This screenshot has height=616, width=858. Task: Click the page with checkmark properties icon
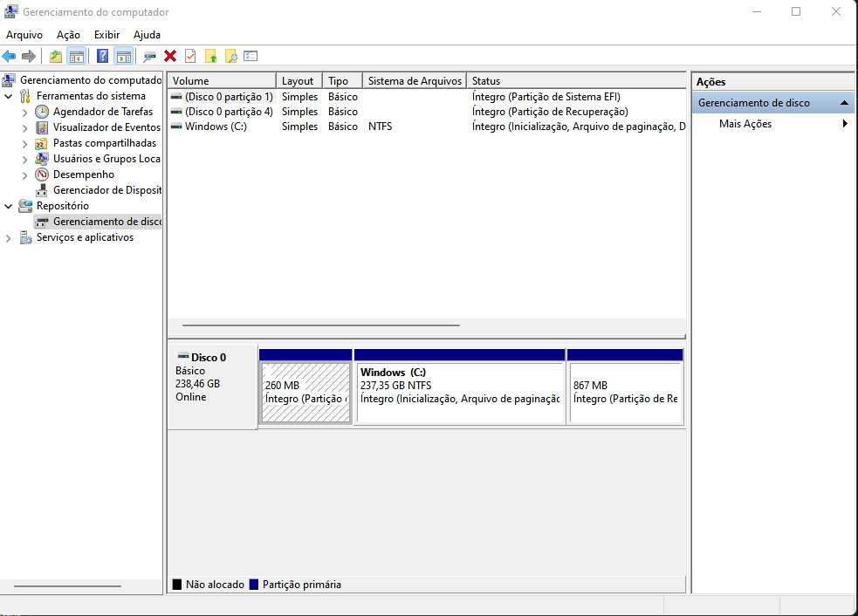click(190, 56)
